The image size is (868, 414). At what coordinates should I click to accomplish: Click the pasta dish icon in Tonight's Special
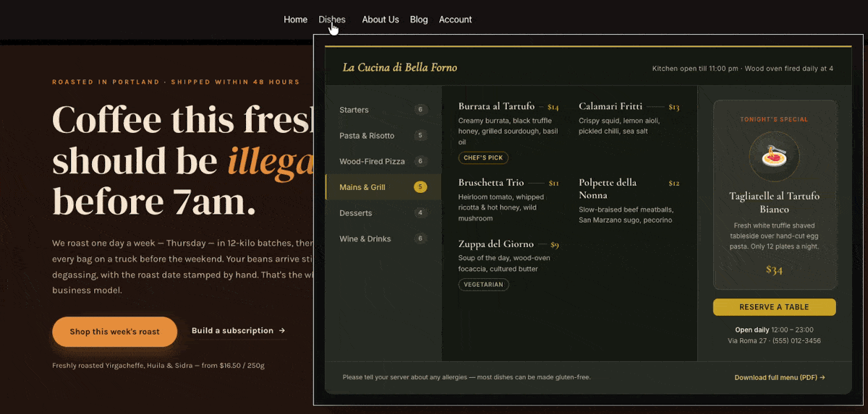click(774, 157)
